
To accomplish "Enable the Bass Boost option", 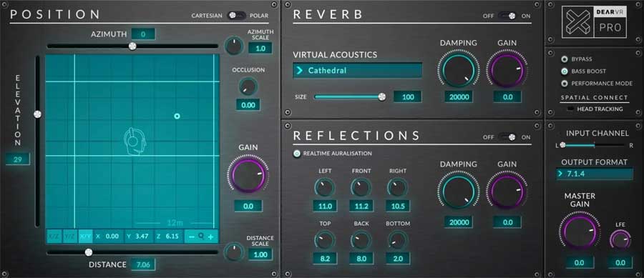I will click(x=565, y=71).
